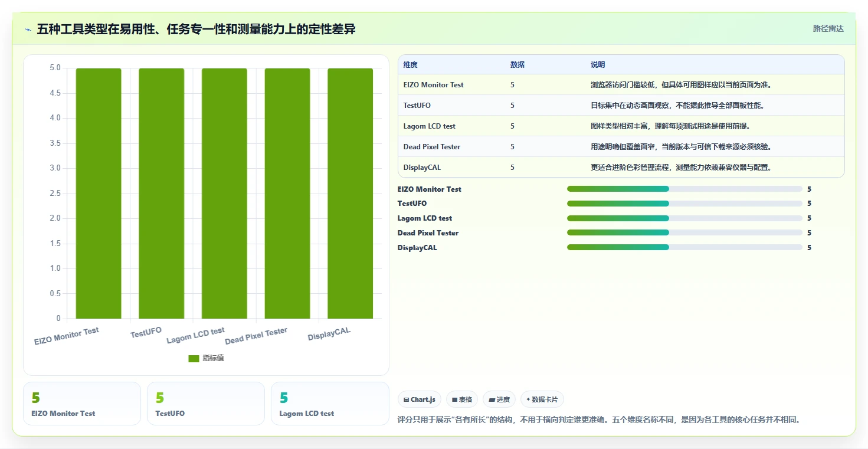Select the 进度 chip
The width and height of the screenshot is (868, 449).
pos(499,399)
